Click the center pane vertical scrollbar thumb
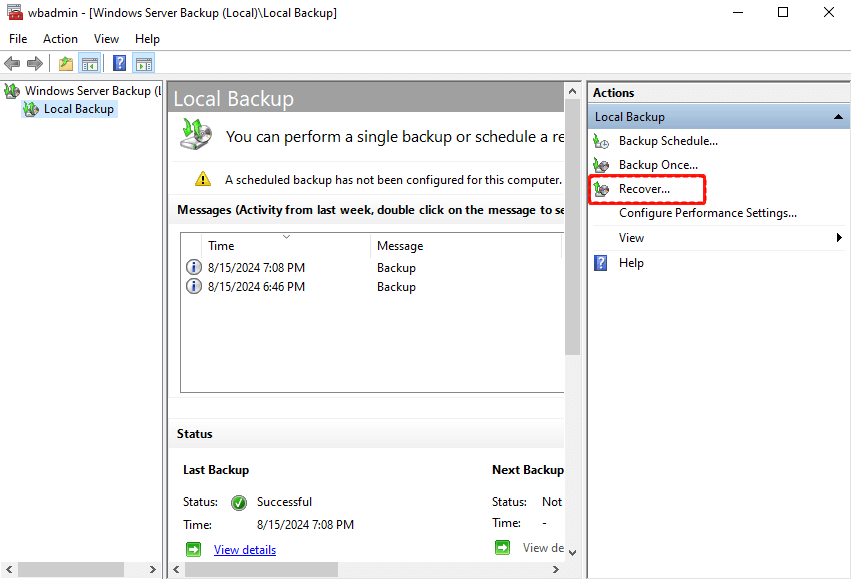This screenshot has width=851, height=579. pyautogui.click(x=572, y=227)
